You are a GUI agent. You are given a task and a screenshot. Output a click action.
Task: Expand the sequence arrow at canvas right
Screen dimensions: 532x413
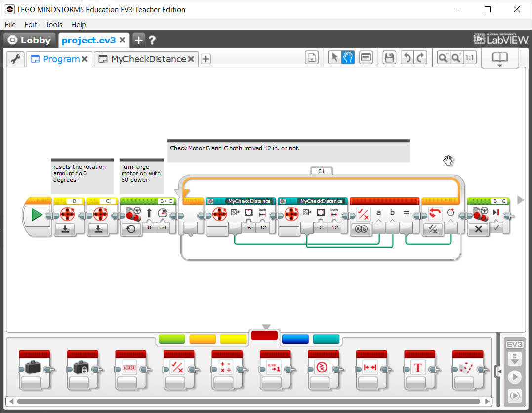pyautogui.click(x=520, y=200)
